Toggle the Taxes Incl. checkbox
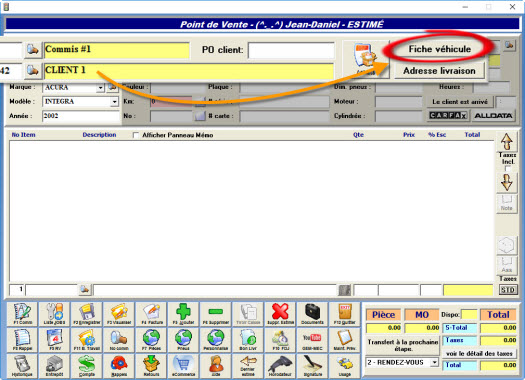The image size is (525, 380). coord(508,168)
